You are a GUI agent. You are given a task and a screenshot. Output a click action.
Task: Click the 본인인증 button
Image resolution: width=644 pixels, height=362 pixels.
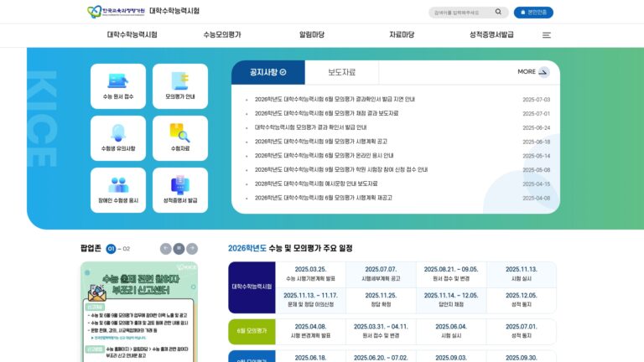click(533, 13)
